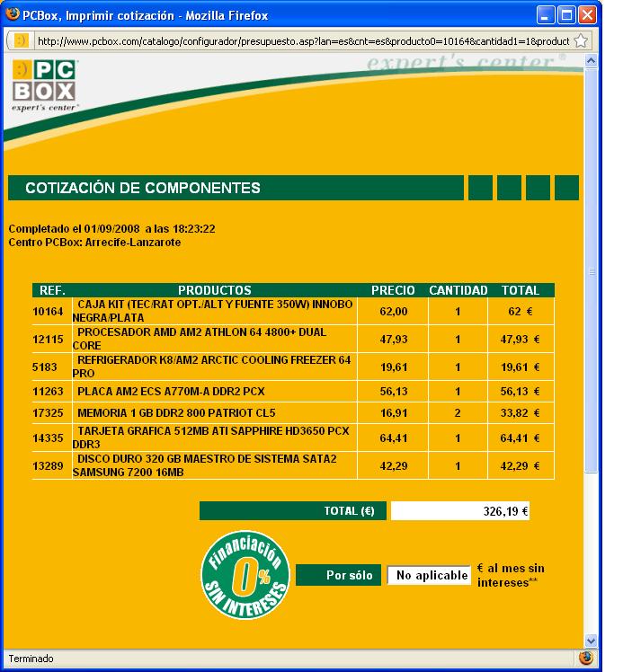Click the 47,93 € row total

pyautogui.click(x=521, y=340)
